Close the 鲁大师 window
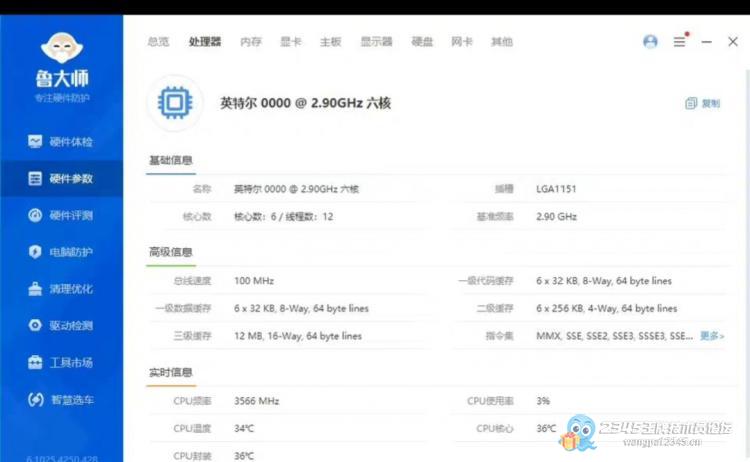Viewport: 750px width, 462px height. click(733, 42)
